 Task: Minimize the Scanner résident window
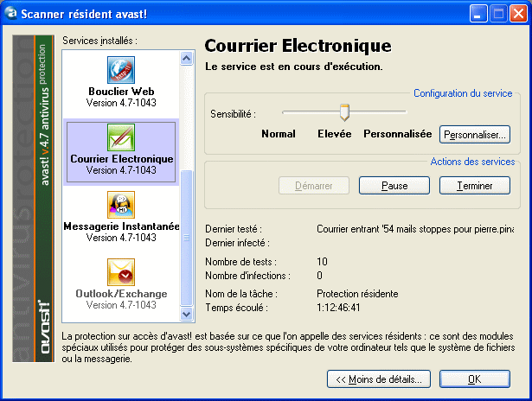pos(478,14)
